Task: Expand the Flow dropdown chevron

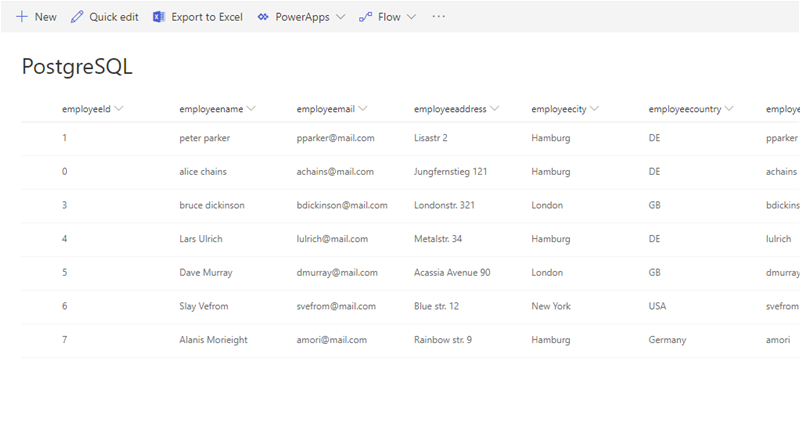Action: [411, 17]
